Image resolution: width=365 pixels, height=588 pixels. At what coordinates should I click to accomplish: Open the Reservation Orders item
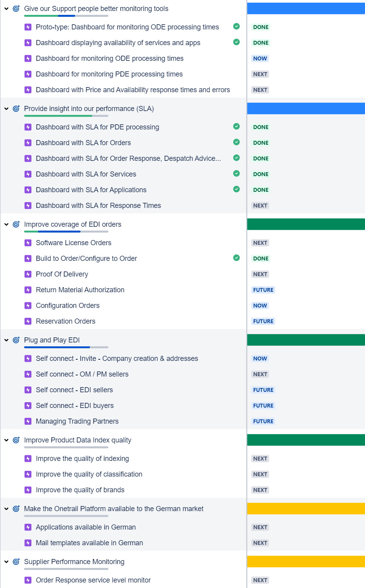coord(66,321)
